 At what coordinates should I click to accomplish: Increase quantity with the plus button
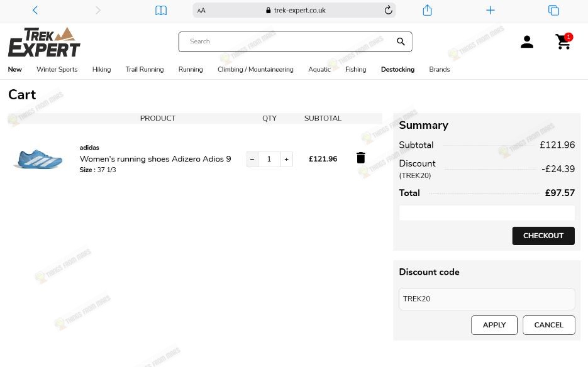click(x=287, y=160)
